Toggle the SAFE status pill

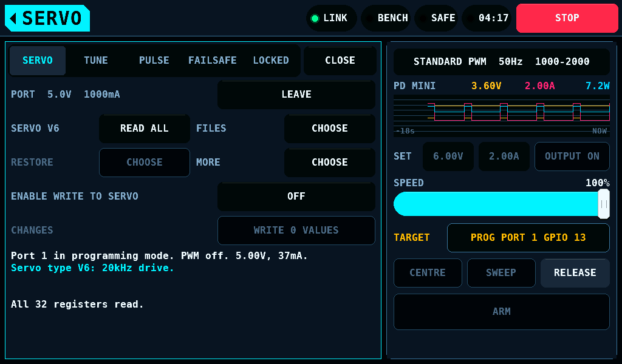tap(436, 18)
